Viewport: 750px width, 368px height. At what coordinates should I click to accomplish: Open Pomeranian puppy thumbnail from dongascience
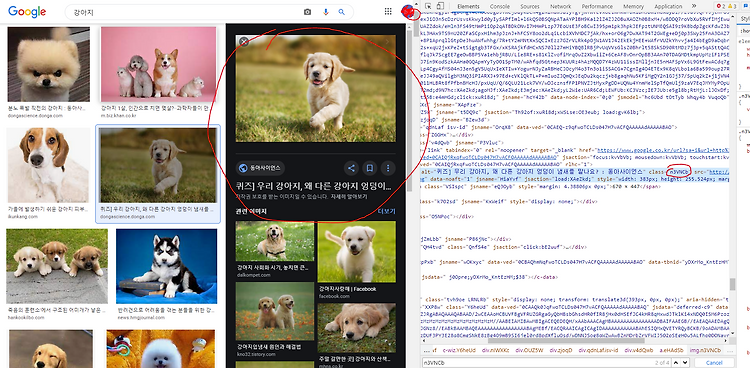48,65
